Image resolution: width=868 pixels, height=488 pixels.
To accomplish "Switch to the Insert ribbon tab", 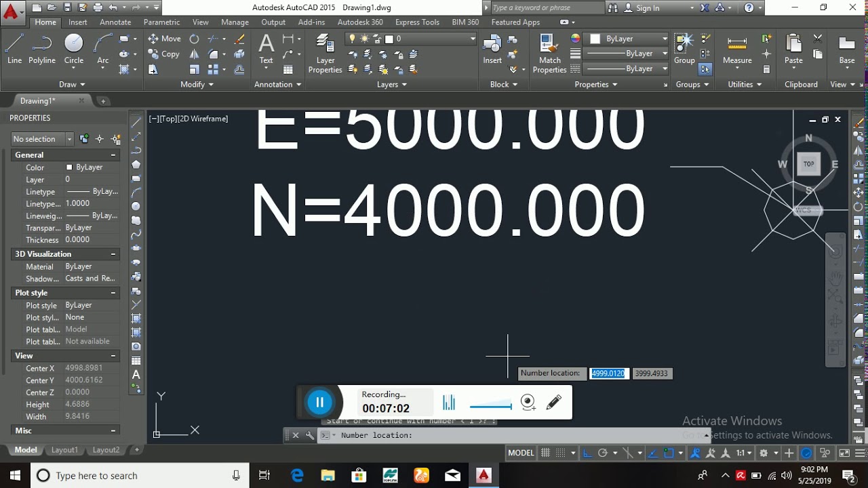I will coord(77,22).
